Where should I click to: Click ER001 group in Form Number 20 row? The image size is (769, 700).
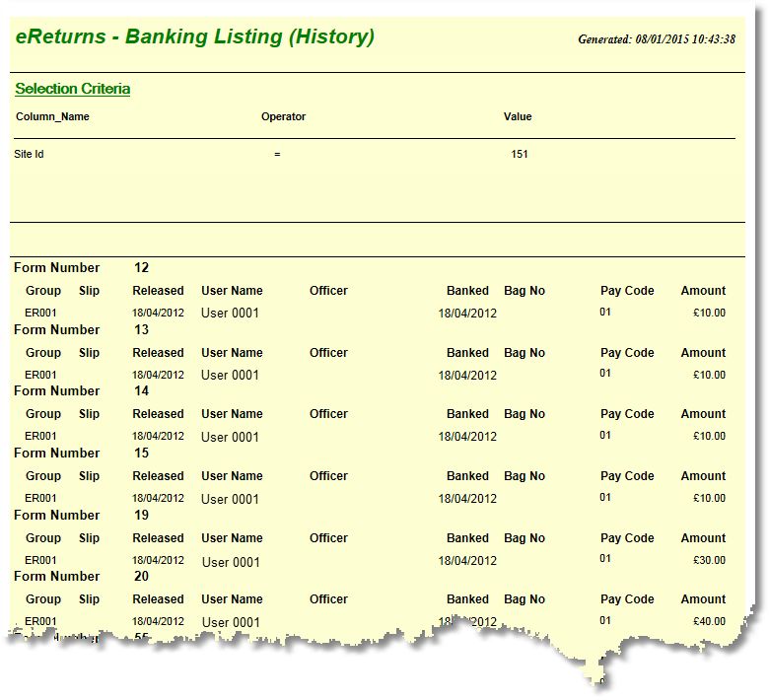tap(40, 621)
